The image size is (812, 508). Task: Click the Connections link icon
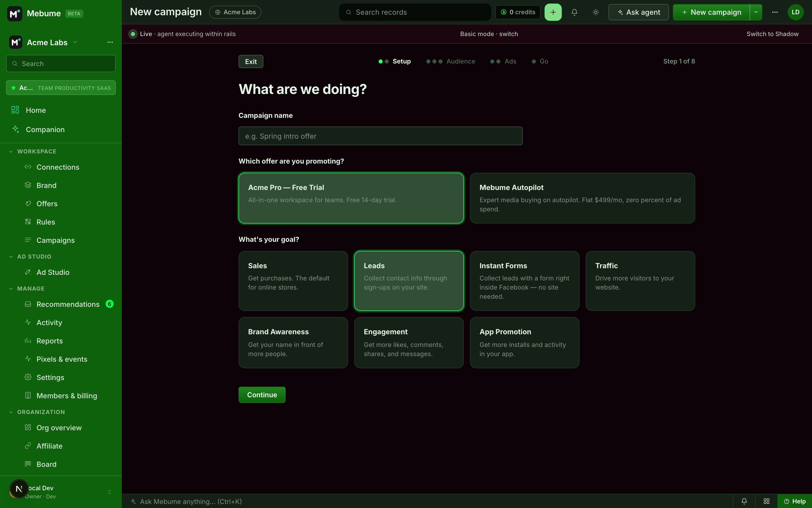tap(28, 167)
